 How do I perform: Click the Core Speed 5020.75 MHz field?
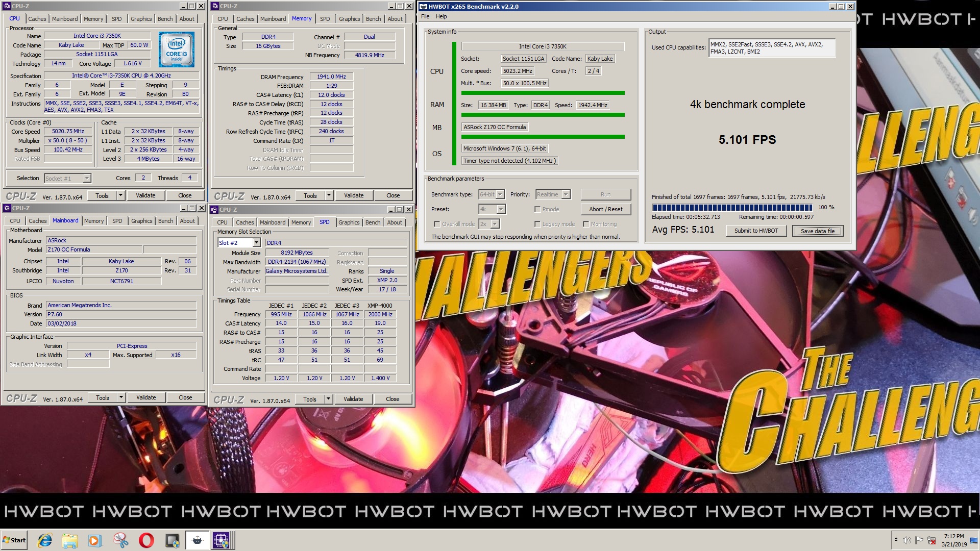coord(68,131)
